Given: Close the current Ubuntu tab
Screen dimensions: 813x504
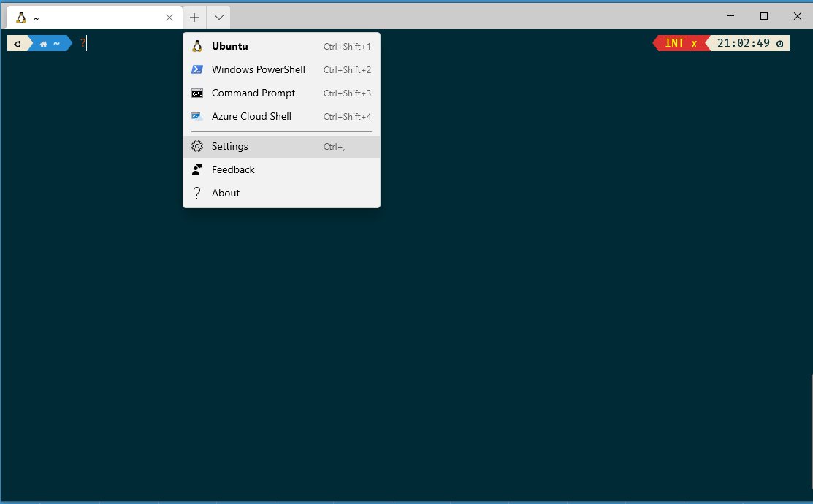Looking at the screenshot, I should tap(169, 18).
